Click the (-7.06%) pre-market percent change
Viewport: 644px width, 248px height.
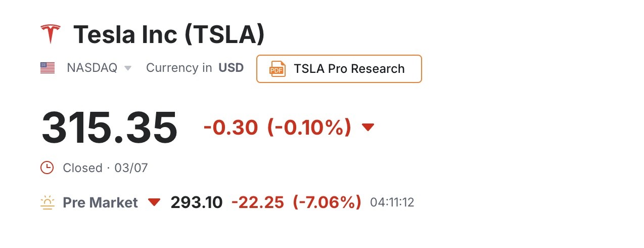(327, 202)
